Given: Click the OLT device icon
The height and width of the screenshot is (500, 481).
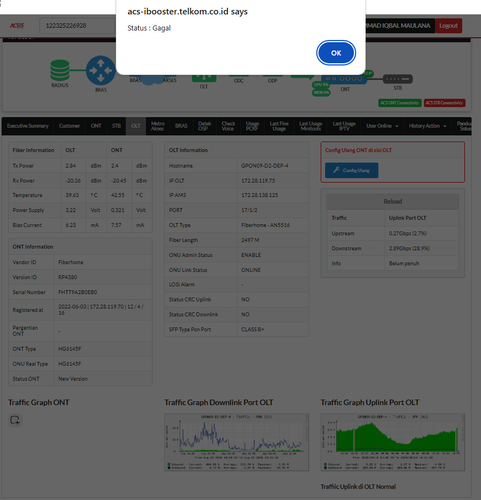Looking at the screenshot, I should (x=204, y=78).
